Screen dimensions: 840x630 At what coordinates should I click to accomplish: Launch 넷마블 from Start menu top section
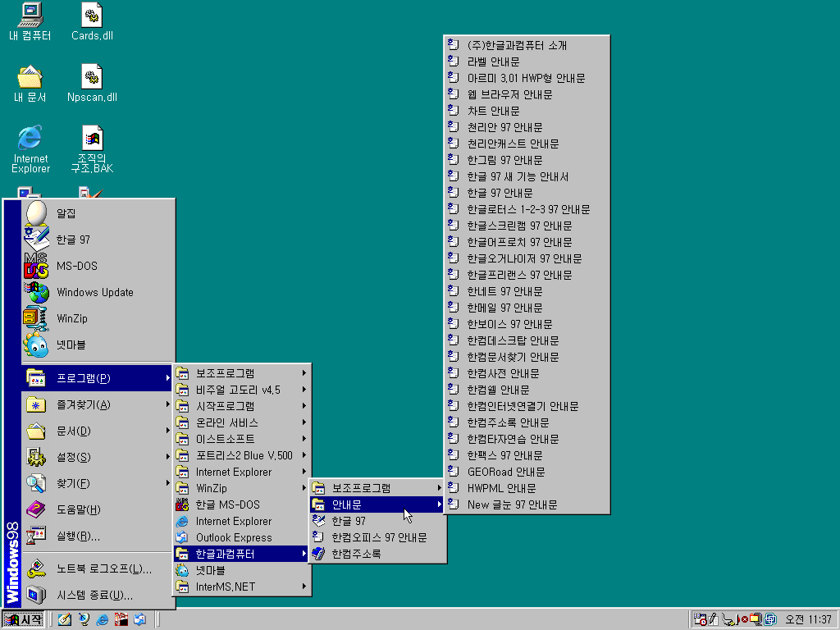[98, 345]
